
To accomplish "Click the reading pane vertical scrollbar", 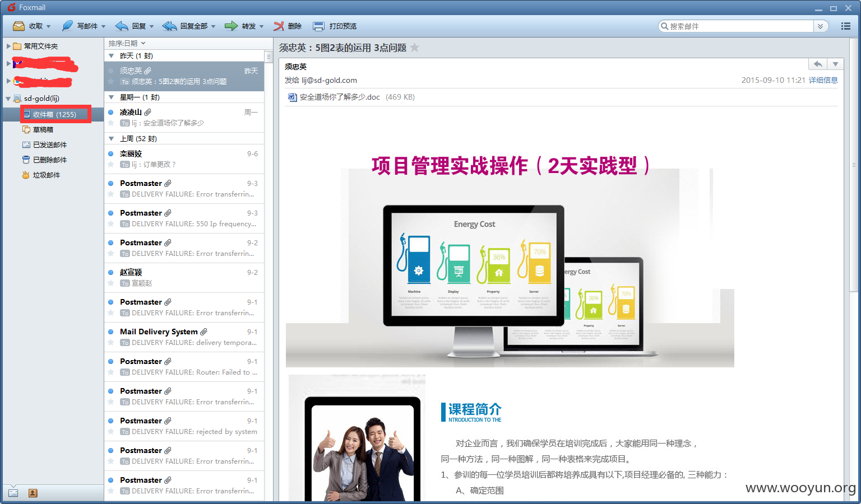I will [x=854, y=165].
